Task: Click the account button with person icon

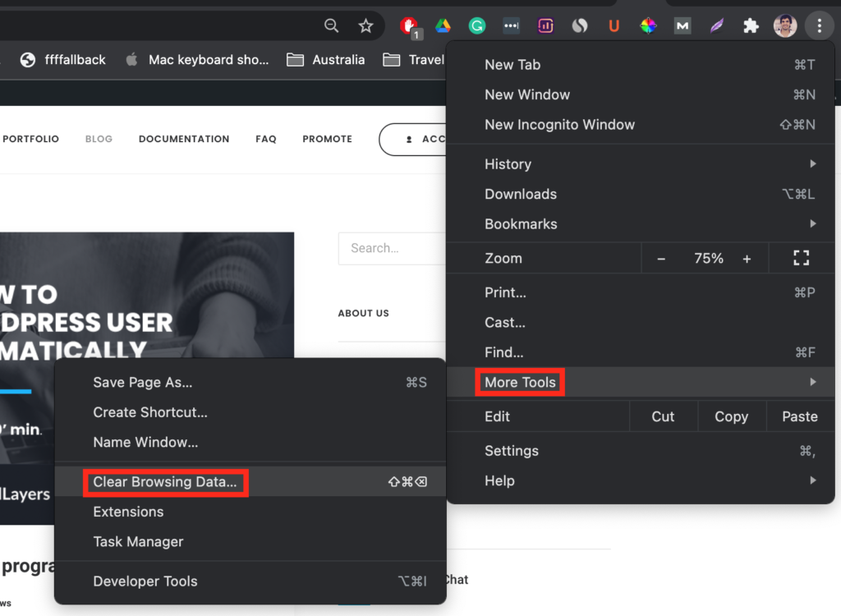Action: [x=412, y=140]
